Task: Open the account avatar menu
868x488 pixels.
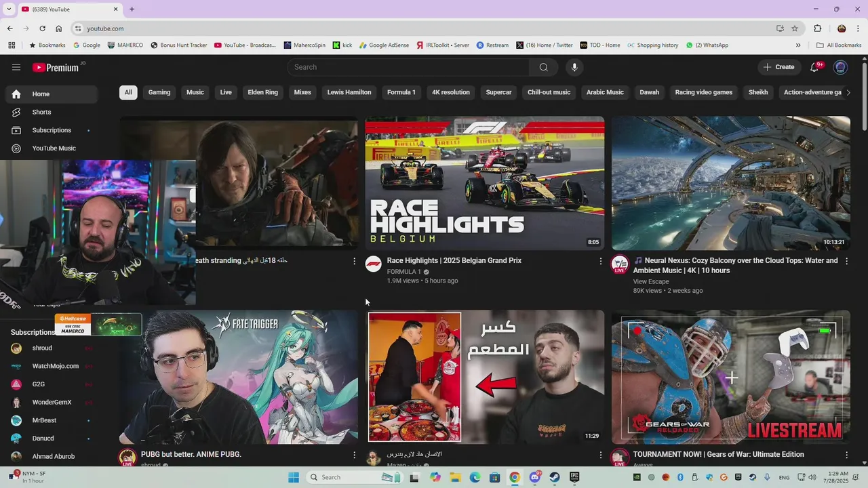Action: 841,67
